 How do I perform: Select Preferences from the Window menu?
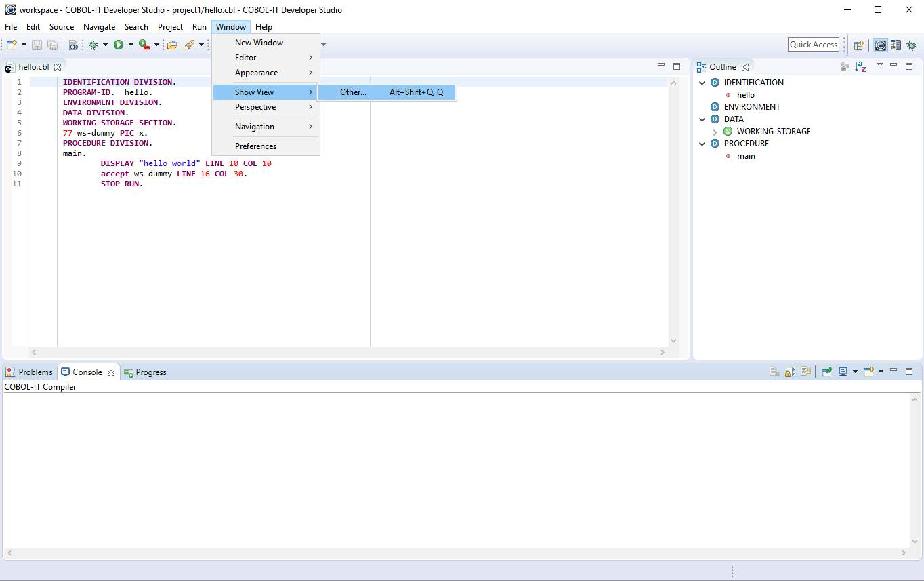coord(255,146)
